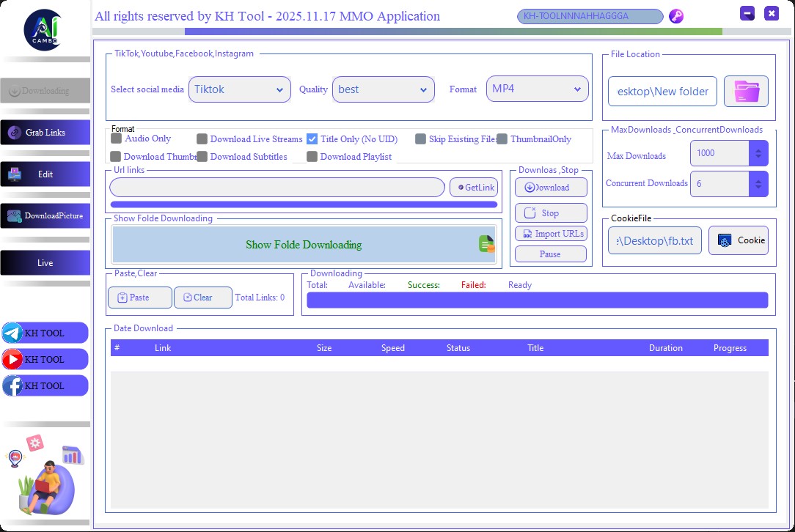Click into the Url links input field
Image resolution: width=795 pixels, height=532 pixels.
point(277,188)
